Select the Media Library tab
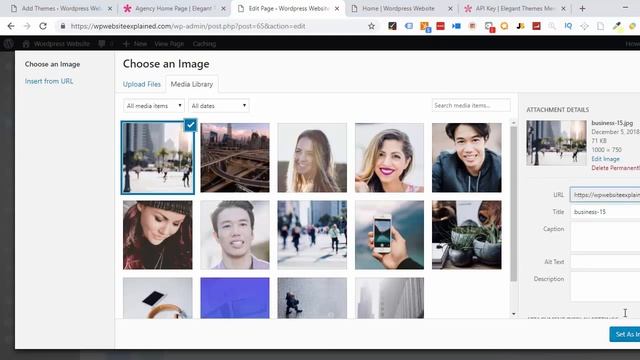The image size is (640, 360). pyautogui.click(x=192, y=84)
